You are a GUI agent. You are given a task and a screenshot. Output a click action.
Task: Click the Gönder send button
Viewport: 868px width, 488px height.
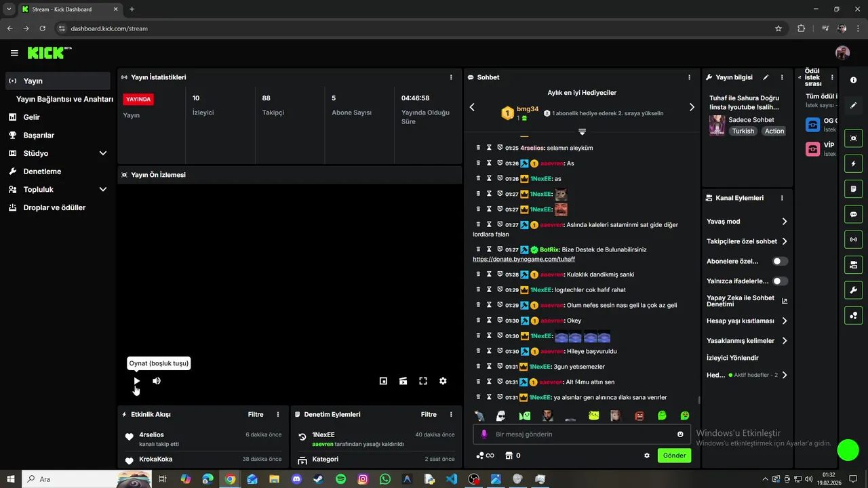tap(674, 455)
